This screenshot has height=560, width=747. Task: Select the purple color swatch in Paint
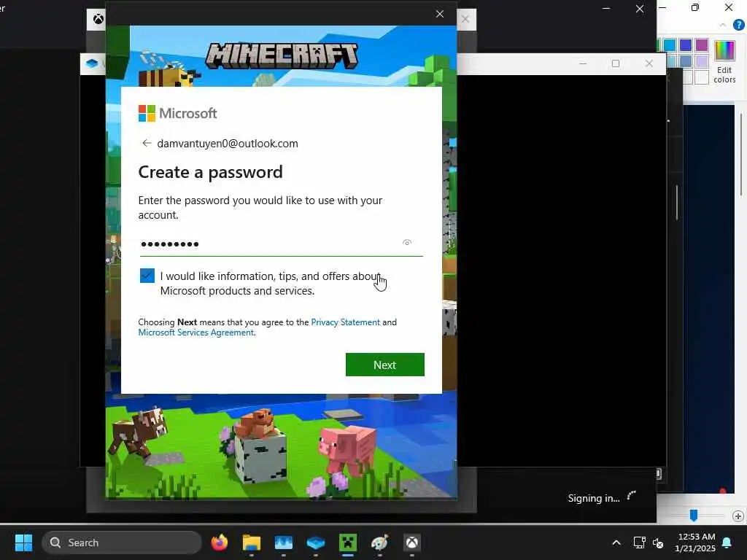pyautogui.click(x=702, y=45)
